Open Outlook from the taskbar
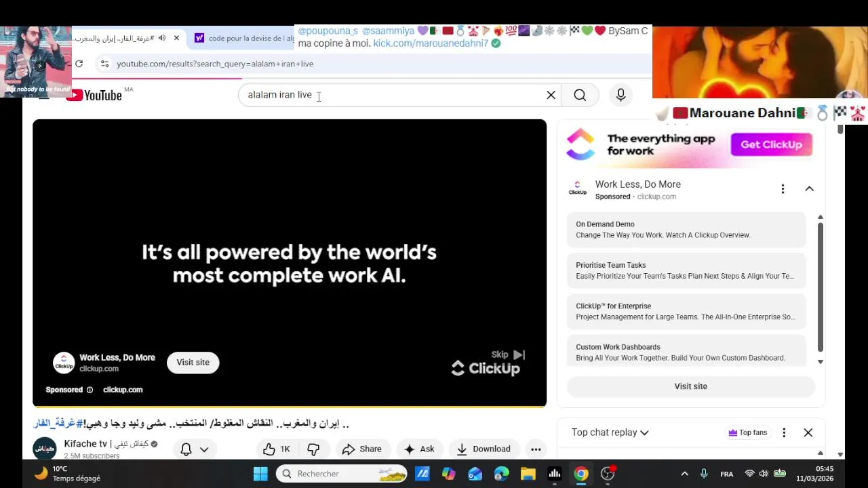Screen dimensions: 868x488 click(x=475, y=474)
